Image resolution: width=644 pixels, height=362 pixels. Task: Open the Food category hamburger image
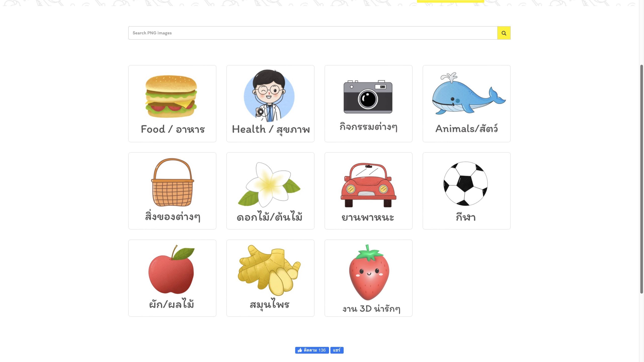point(171,96)
